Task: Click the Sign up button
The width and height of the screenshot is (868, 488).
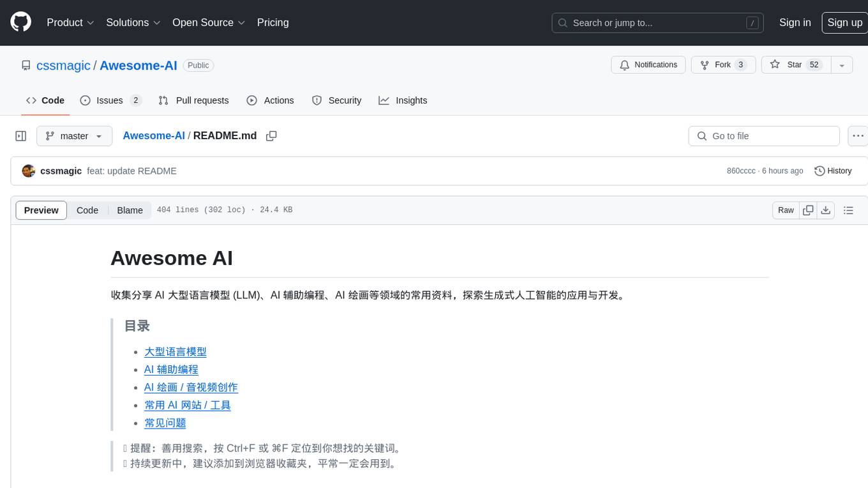Action: pyautogui.click(x=844, y=22)
